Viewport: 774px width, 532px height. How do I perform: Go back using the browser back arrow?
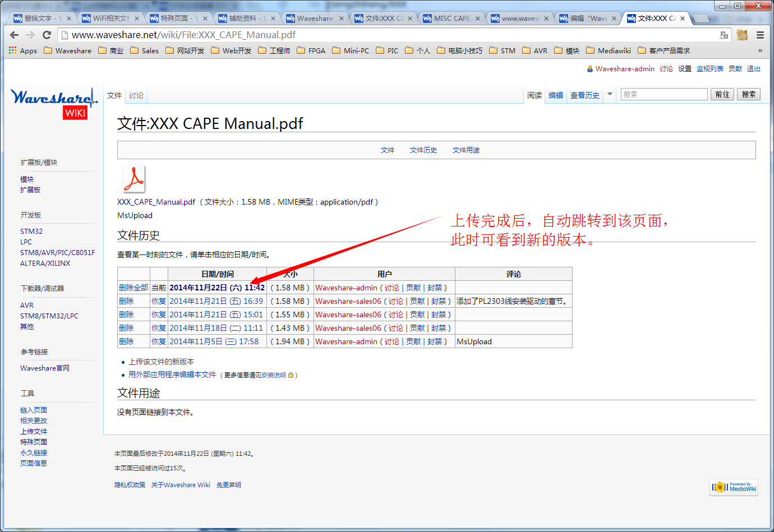15,35
